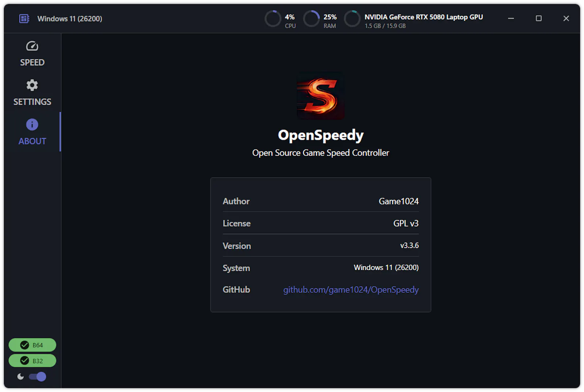Maximize the OpenSpeedy window
The image size is (584, 392).
[x=538, y=18]
